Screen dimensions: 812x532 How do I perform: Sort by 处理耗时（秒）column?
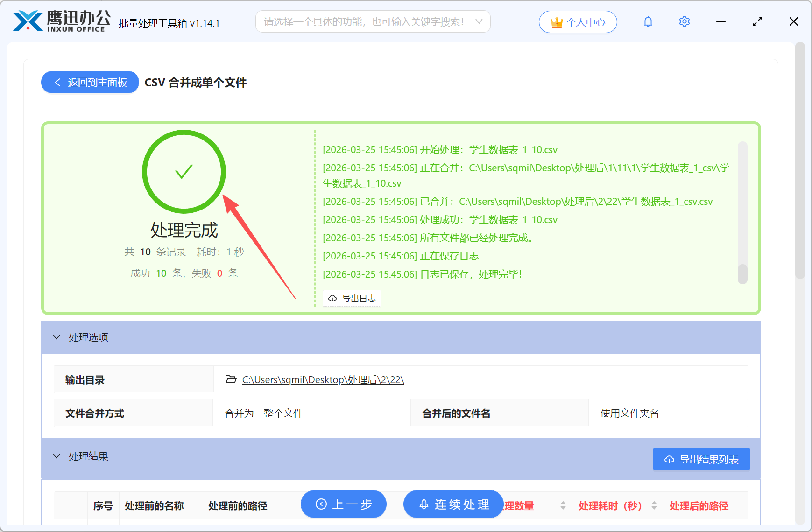pos(653,505)
